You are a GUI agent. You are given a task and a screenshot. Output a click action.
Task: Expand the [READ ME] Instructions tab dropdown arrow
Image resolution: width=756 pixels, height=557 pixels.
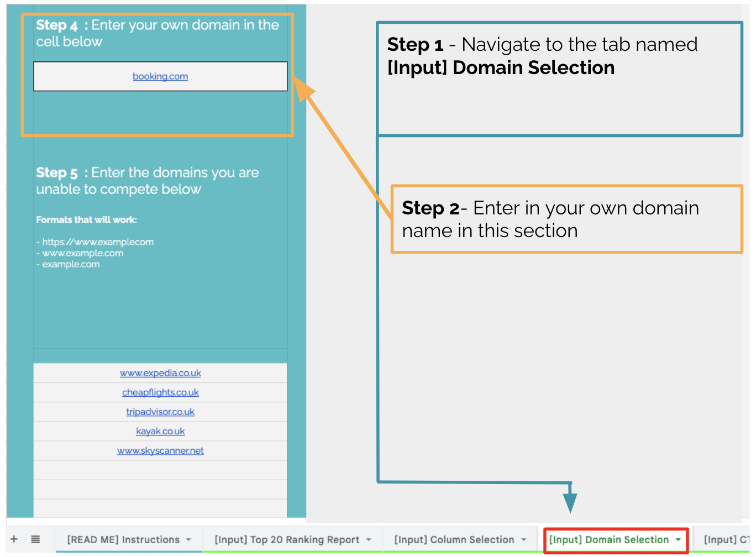click(x=189, y=540)
